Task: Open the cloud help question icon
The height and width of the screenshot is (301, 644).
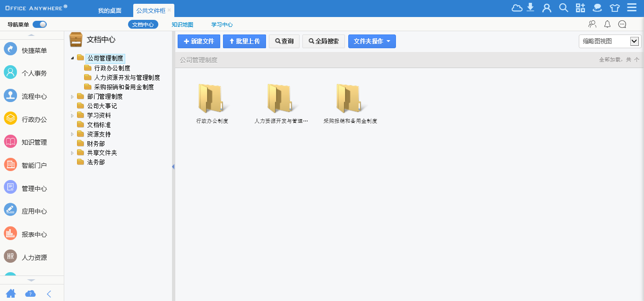Action: click(x=30, y=293)
